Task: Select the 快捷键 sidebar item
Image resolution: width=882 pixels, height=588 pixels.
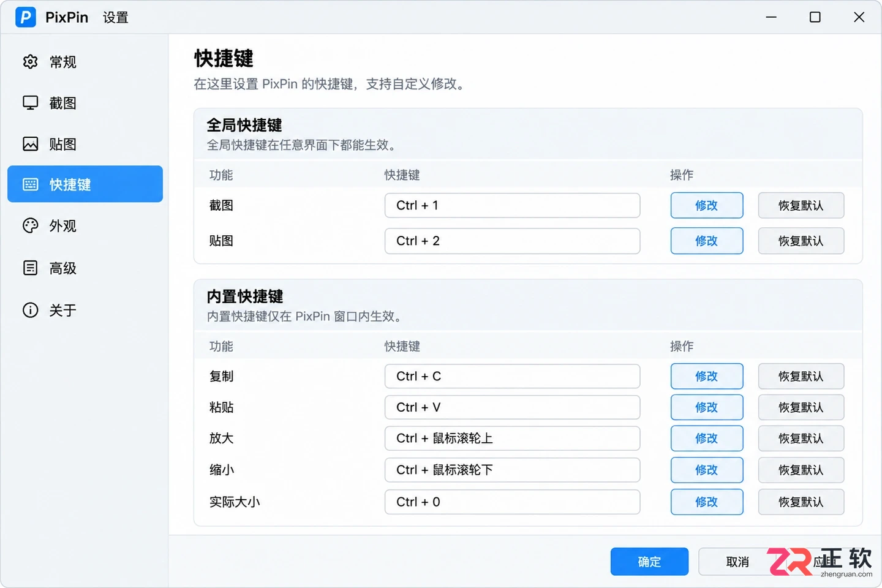Action: (85, 184)
